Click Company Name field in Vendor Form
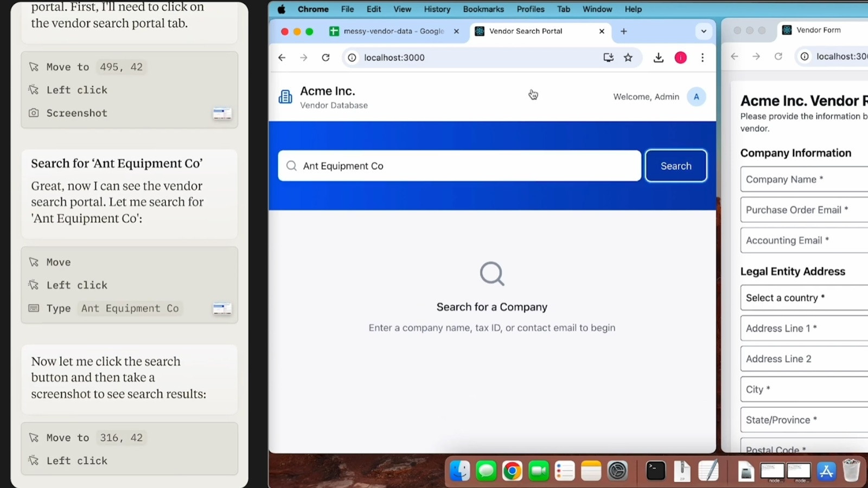The height and width of the screenshot is (488, 868). pos(804,179)
